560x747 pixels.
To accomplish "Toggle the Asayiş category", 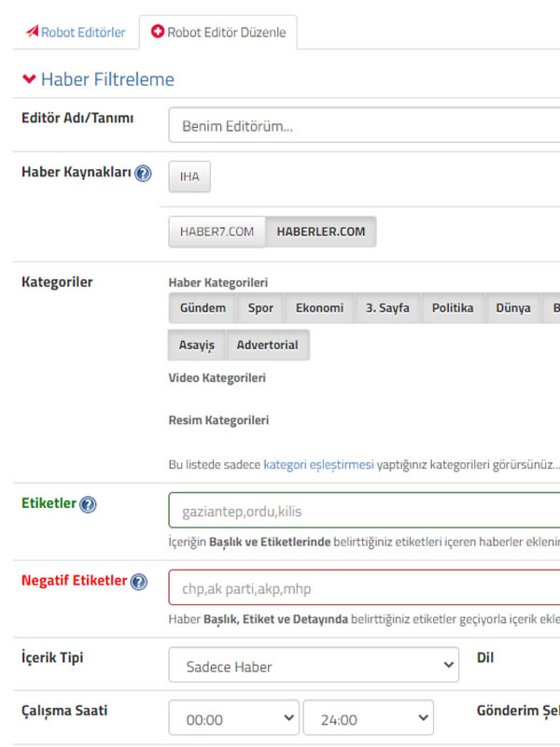I will pyautogui.click(x=197, y=345).
